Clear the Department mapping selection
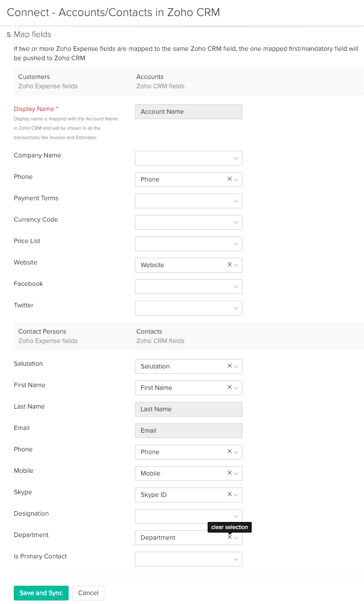 (229, 537)
